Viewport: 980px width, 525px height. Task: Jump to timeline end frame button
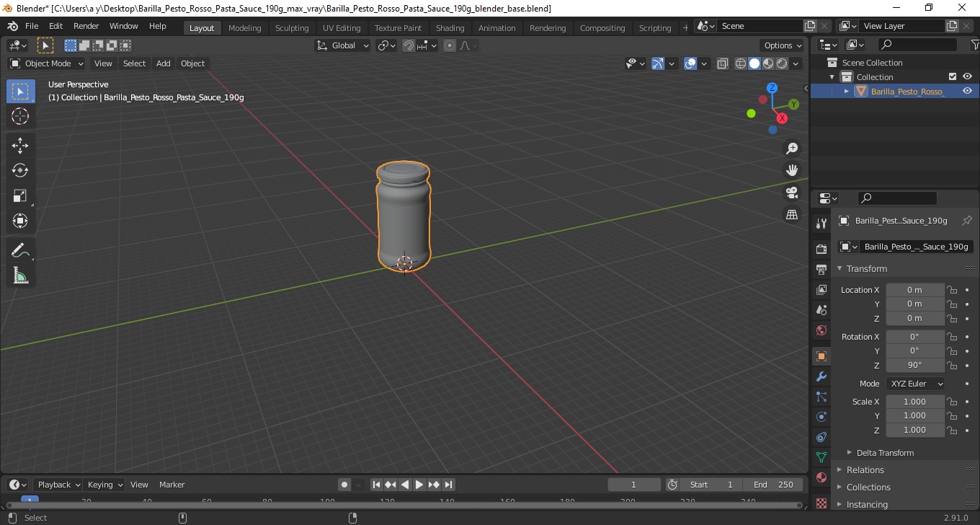(448, 485)
